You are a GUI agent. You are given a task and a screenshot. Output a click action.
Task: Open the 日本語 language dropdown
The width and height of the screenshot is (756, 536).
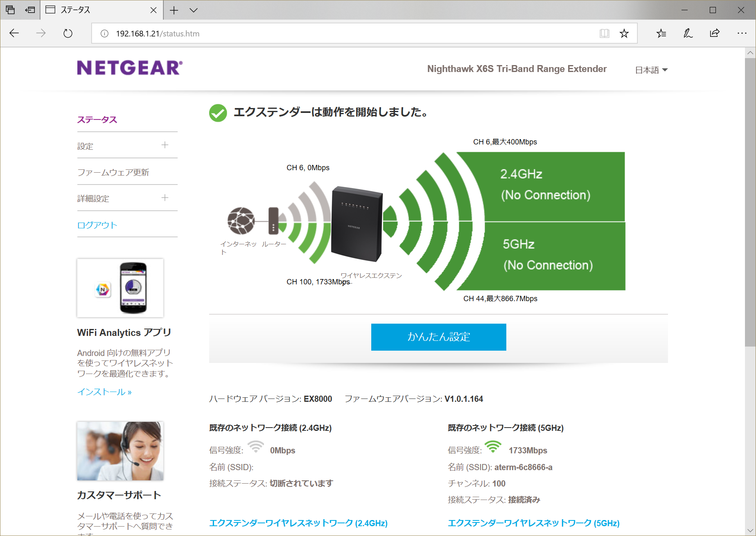pyautogui.click(x=651, y=70)
